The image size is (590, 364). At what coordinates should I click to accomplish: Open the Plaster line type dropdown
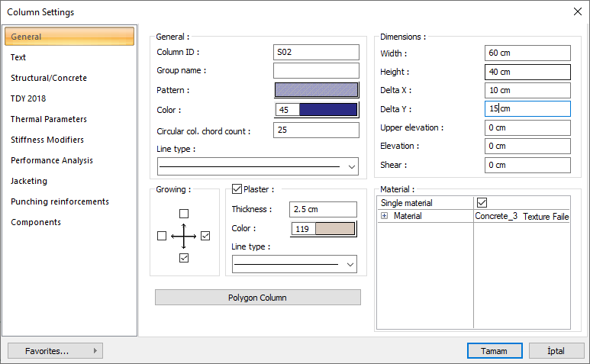point(350,265)
